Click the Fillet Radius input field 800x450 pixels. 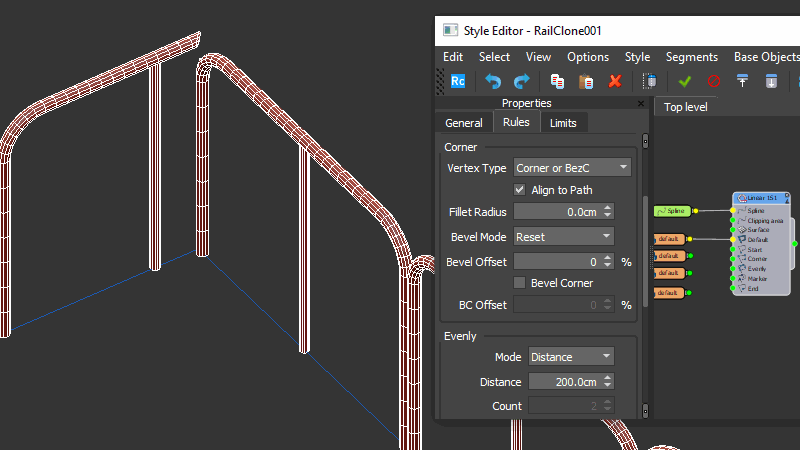(557, 212)
